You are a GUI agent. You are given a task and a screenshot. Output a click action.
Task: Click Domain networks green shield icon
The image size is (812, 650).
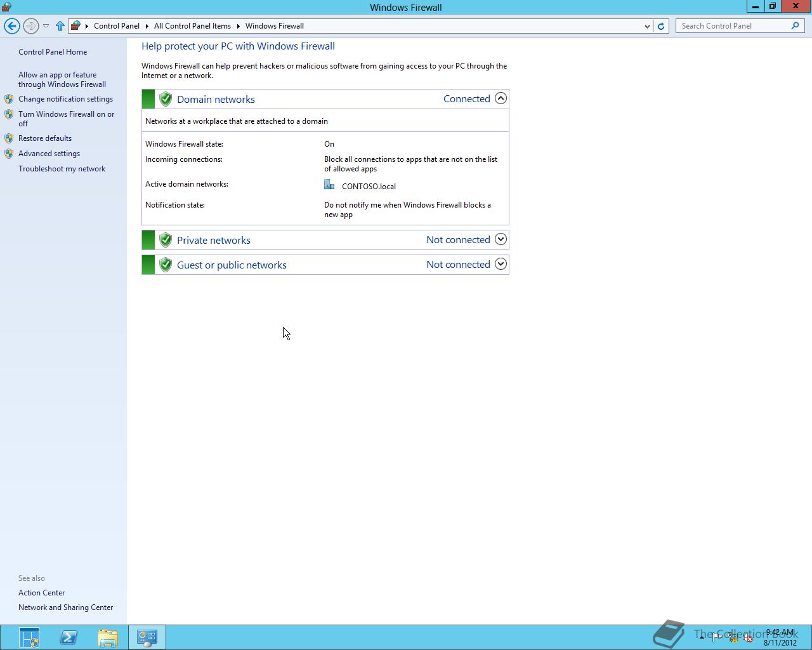tap(166, 99)
